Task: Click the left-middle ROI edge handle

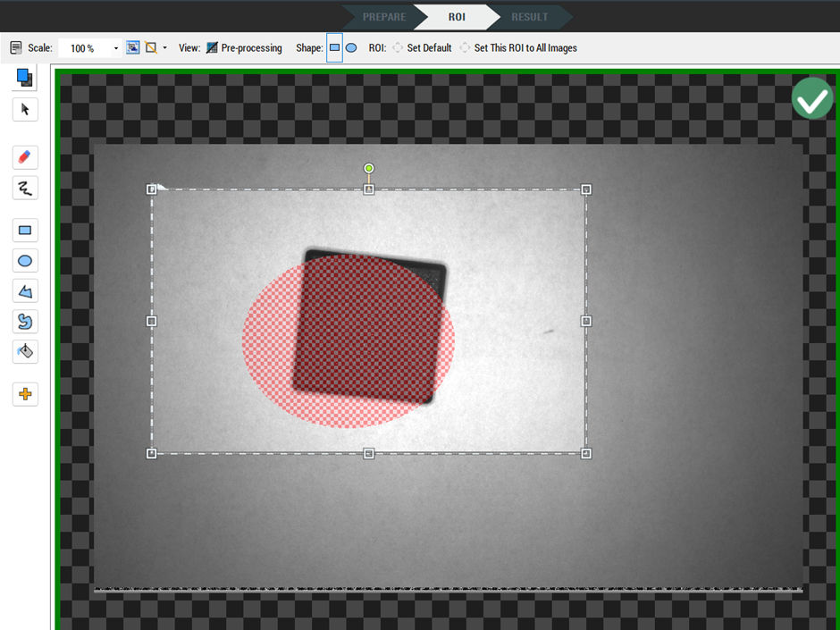Action: pos(152,321)
